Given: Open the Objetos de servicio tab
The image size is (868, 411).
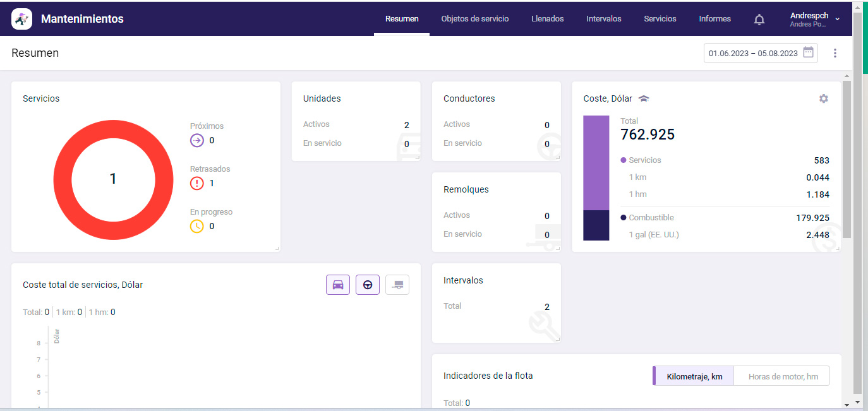Looking at the screenshot, I should click(475, 19).
